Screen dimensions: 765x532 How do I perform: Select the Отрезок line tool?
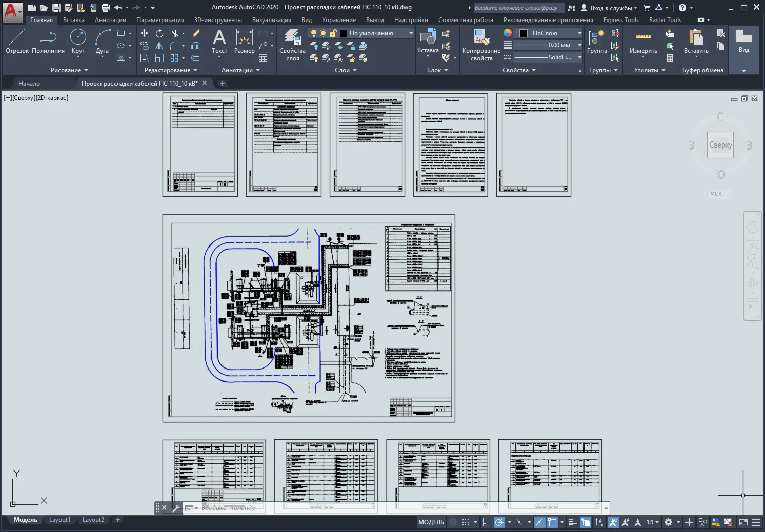(17, 41)
